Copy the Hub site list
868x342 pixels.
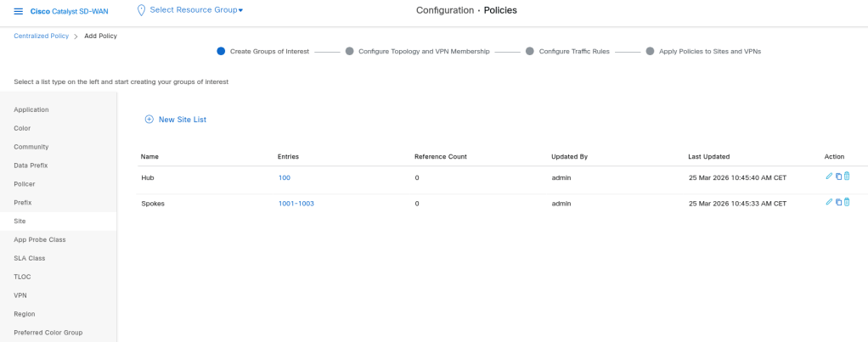point(838,177)
